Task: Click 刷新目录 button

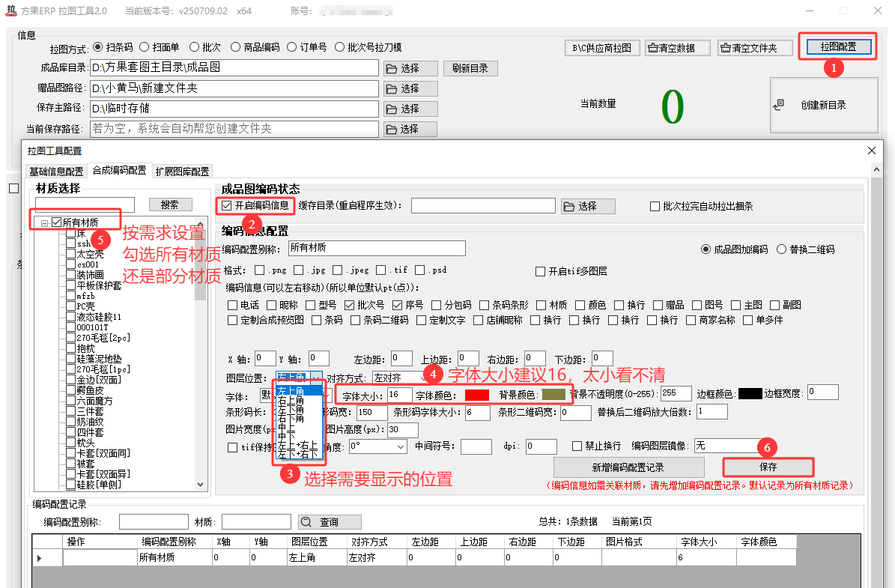Action: pyautogui.click(x=470, y=68)
